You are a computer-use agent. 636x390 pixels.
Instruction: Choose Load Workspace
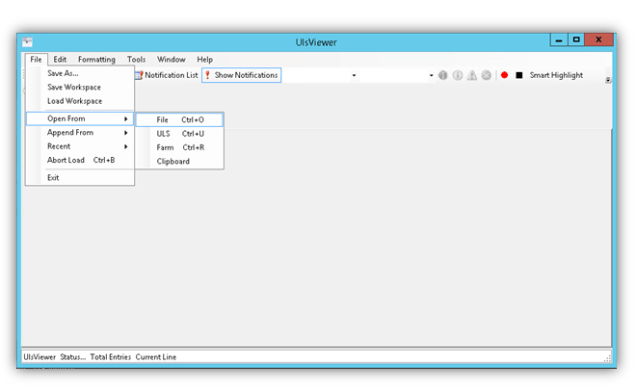(80, 101)
